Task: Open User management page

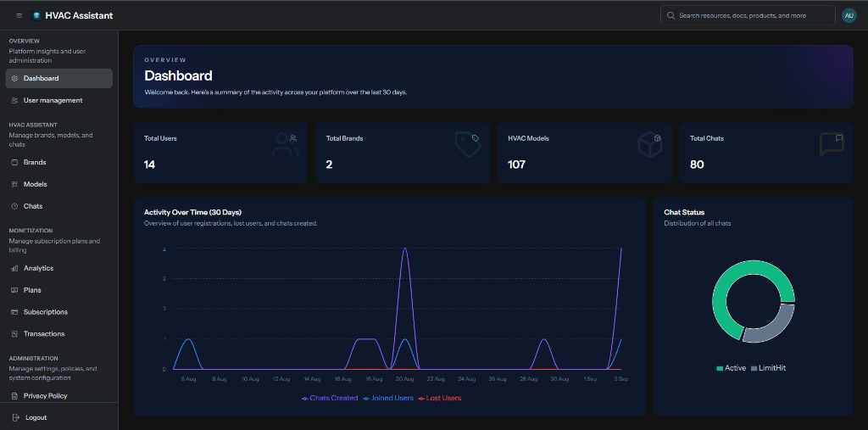Action: tap(58, 100)
